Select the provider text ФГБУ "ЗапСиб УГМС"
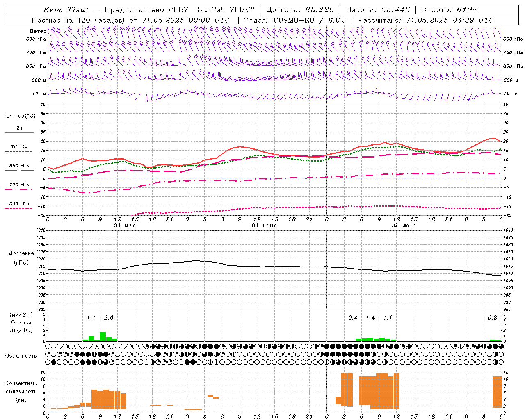525x420 pixels. 212,10
